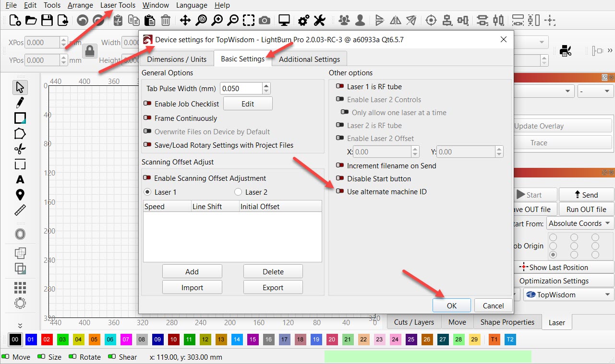Open the Start From Absolute Coords dropdown

580,223
